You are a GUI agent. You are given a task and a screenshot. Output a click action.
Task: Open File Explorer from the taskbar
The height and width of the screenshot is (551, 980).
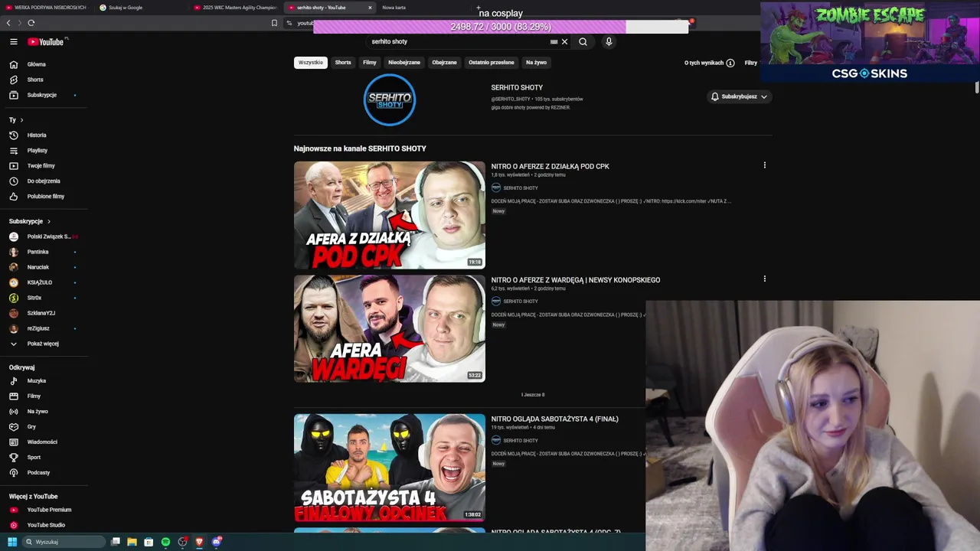132,542
